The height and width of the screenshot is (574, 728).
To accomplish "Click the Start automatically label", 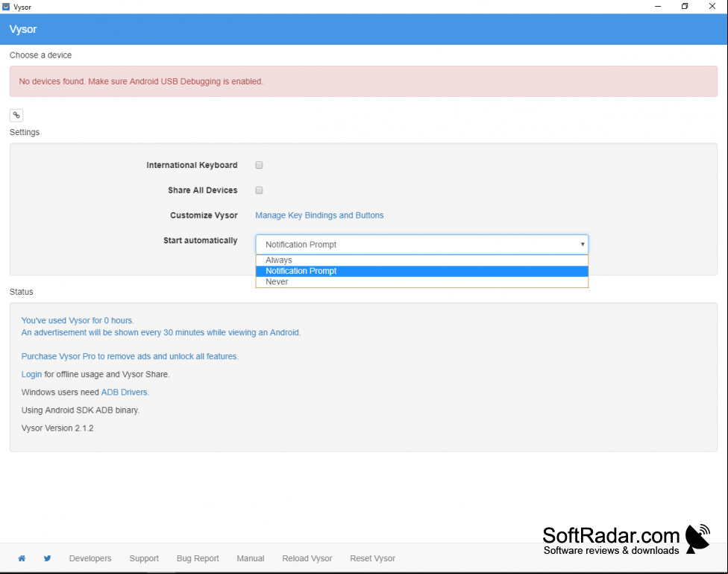I will 200,241.
